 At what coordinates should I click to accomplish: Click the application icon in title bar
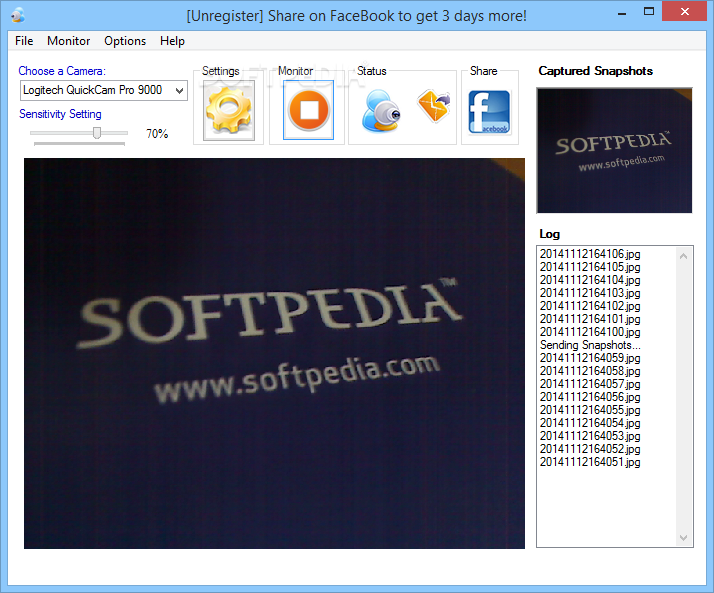18,15
